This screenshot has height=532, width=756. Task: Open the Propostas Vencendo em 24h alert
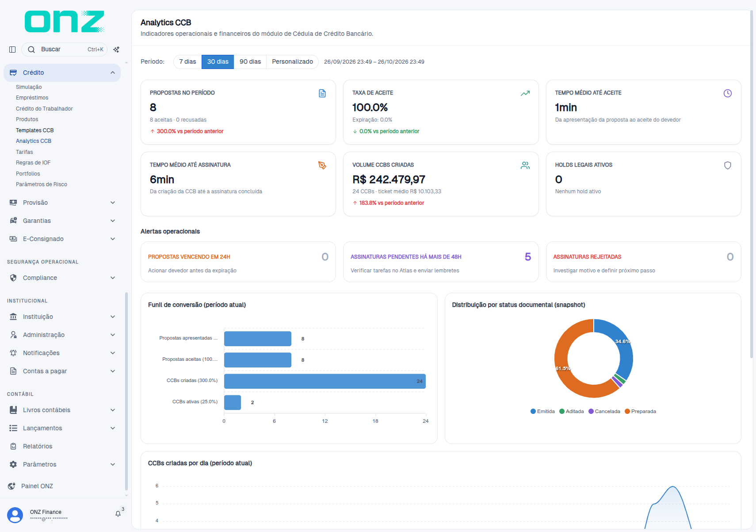click(238, 262)
